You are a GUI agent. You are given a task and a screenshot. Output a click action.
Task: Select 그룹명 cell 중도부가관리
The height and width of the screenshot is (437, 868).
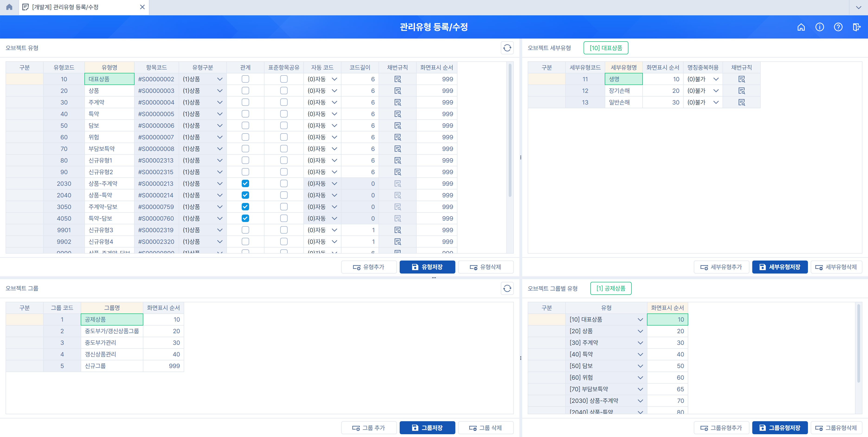pyautogui.click(x=112, y=343)
